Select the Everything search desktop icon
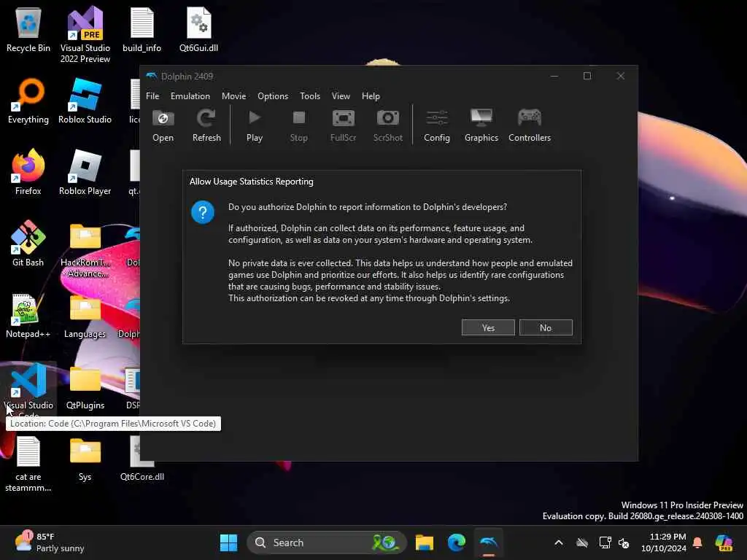Viewport: 747px width, 560px height. click(28, 101)
